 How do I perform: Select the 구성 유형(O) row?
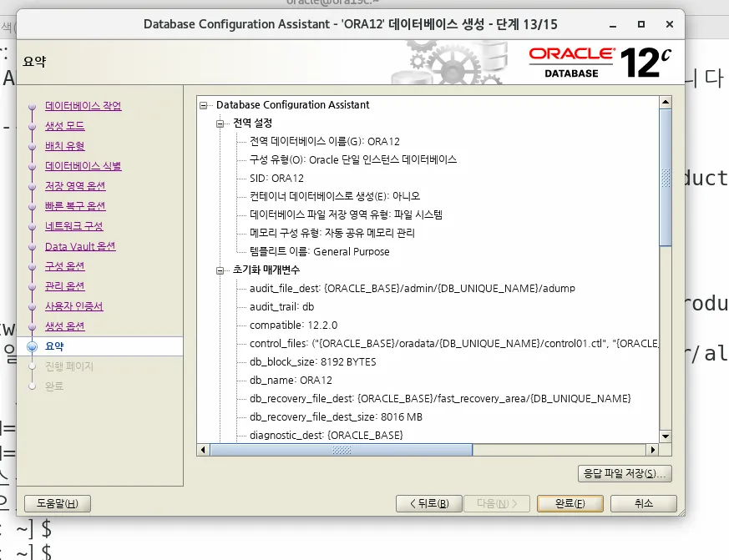click(353, 160)
